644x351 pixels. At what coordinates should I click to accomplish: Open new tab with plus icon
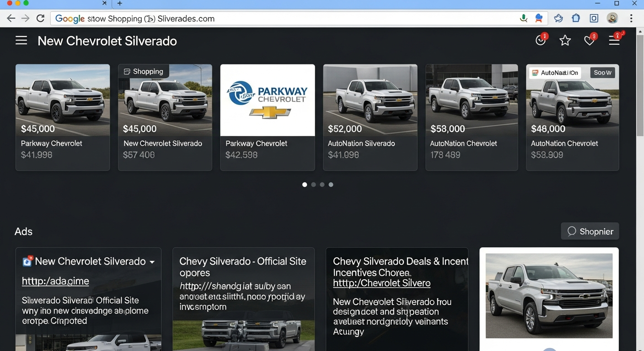(x=120, y=3)
